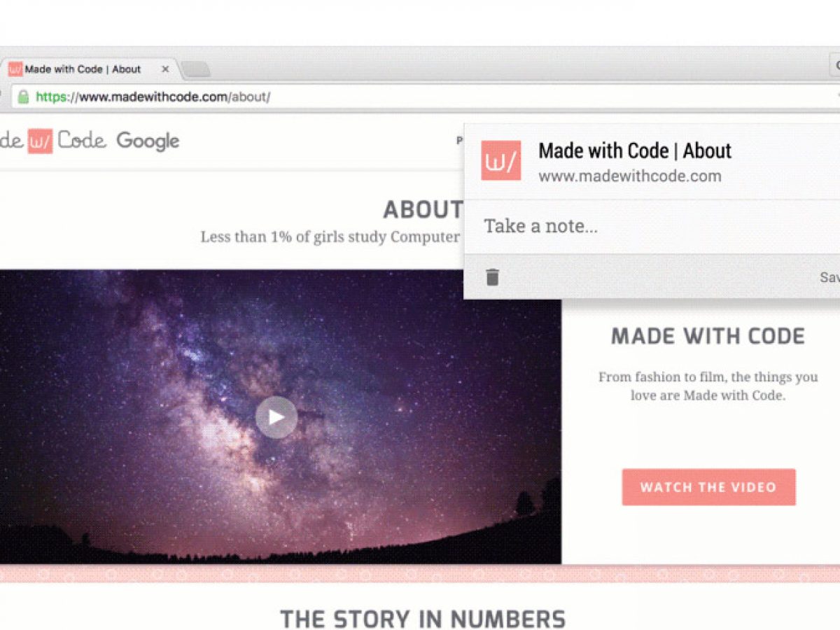840x630 pixels.
Task: Click the Milky Way video thumbnail
Action: (281, 417)
